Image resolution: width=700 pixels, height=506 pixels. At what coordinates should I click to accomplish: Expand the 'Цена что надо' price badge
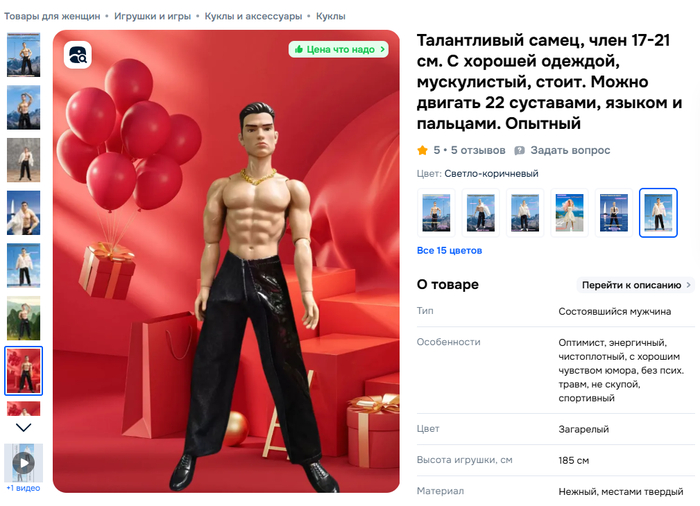point(338,49)
